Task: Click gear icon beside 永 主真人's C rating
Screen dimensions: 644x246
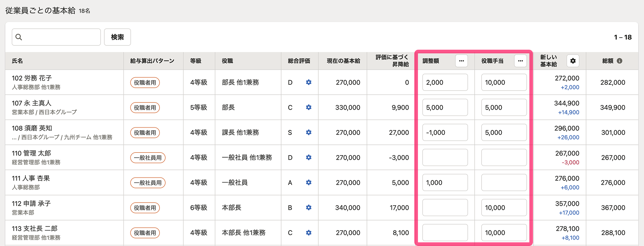Action: pyautogui.click(x=309, y=108)
